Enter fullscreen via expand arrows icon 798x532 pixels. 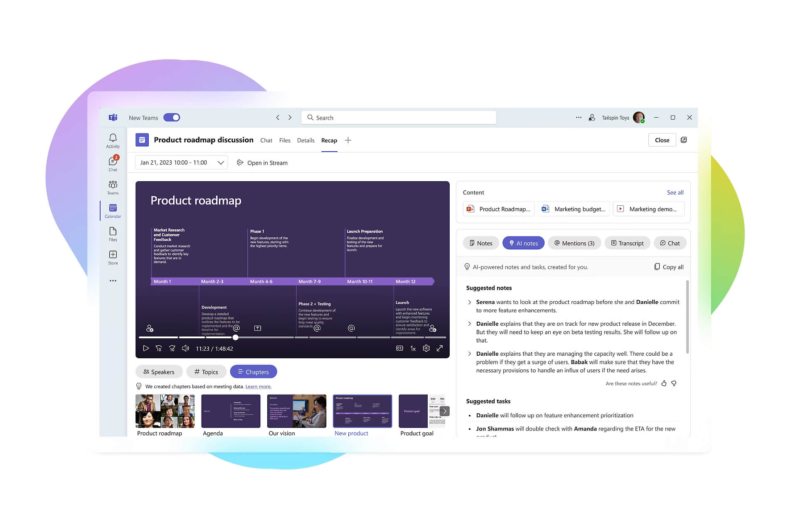point(439,348)
